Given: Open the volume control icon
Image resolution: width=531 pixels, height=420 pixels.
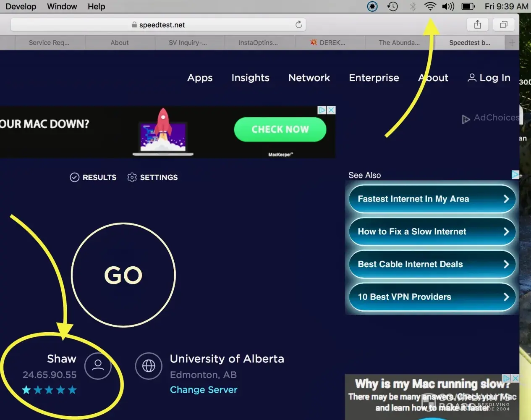Looking at the screenshot, I should pyautogui.click(x=448, y=6).
